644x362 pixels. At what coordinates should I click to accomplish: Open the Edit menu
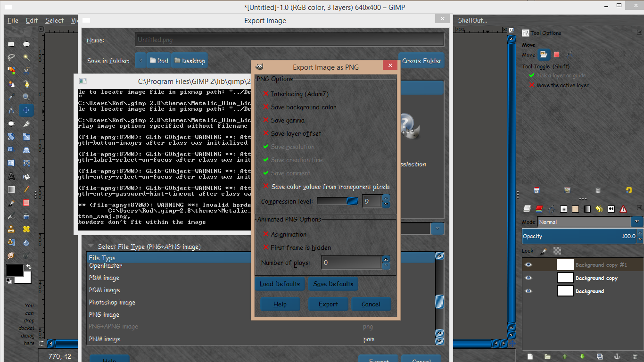pos(32,20)
